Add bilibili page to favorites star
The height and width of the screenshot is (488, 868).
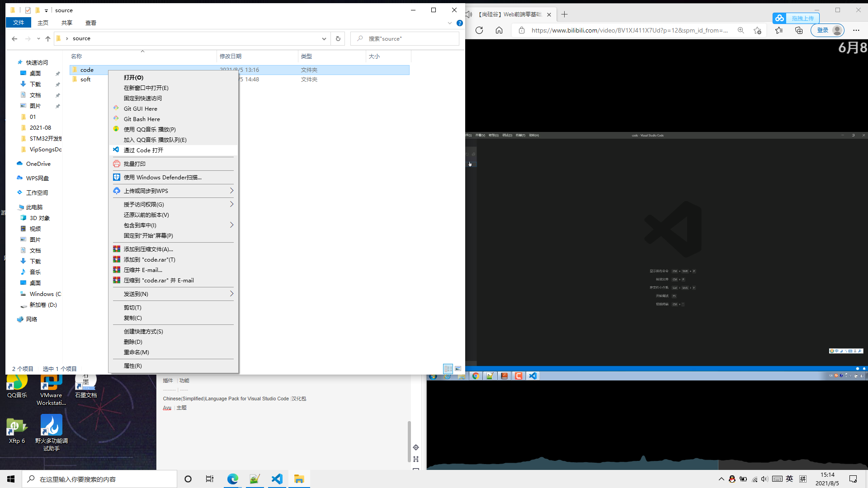(x=757, y=30)
